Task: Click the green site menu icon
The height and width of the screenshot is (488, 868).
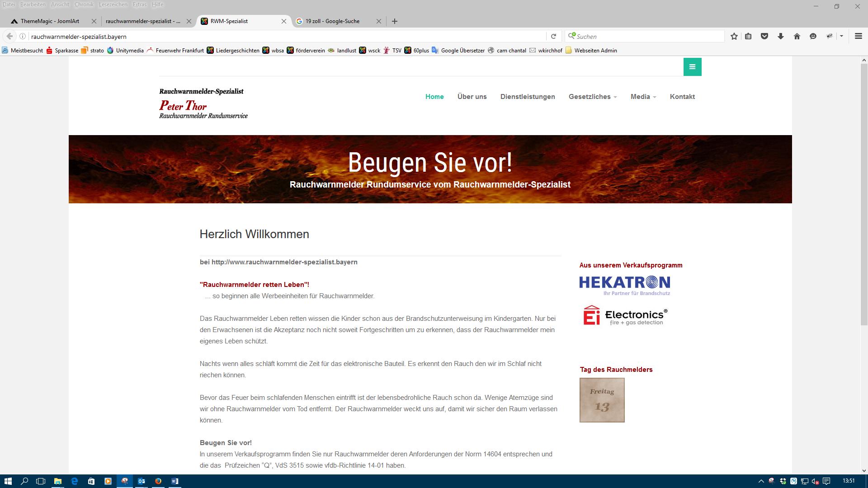Action: 692,67
